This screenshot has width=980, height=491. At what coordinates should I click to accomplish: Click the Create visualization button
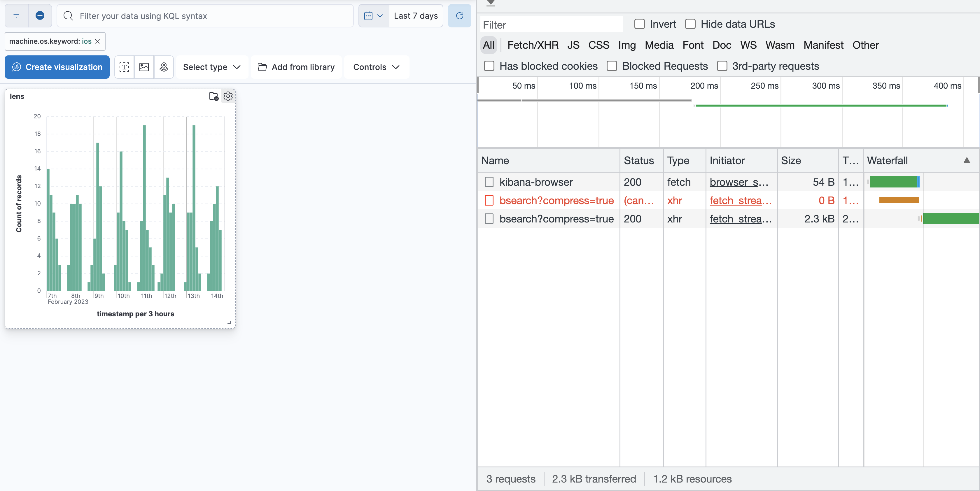pyautogui.click(x=57, y=67)
